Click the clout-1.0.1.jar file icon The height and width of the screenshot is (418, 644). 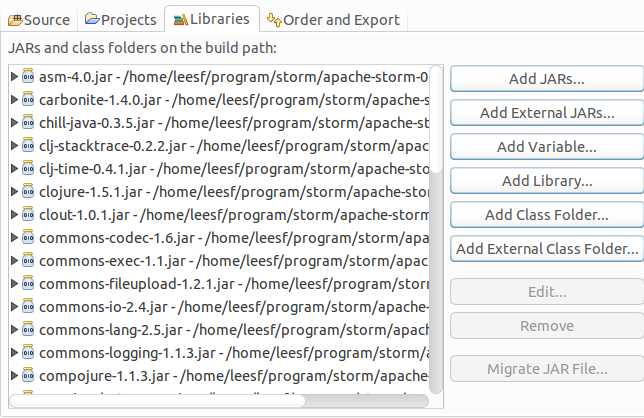pyautogui.click(x=28, y=214)
